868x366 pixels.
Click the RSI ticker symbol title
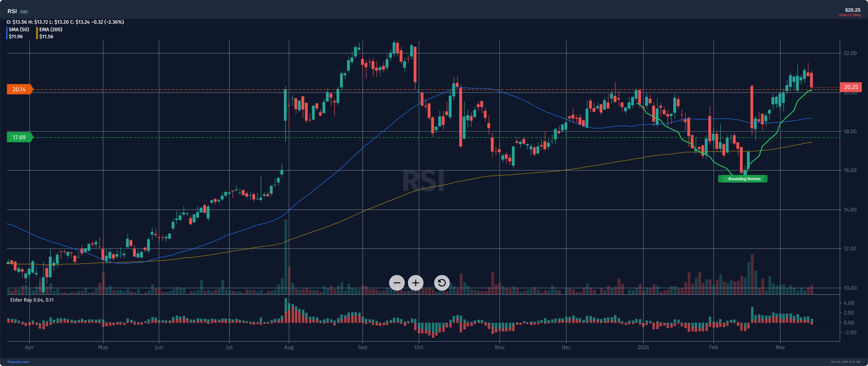(x=12, y=11)
